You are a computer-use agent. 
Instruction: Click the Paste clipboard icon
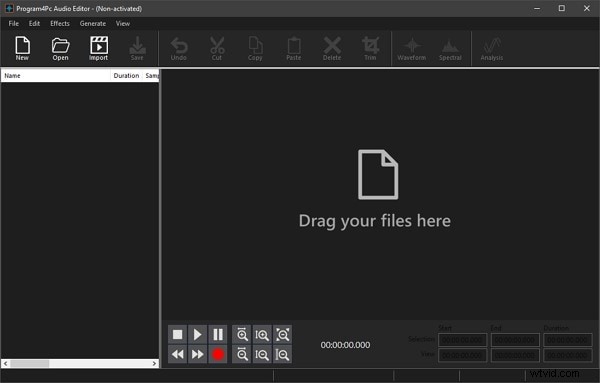[293, 48]
